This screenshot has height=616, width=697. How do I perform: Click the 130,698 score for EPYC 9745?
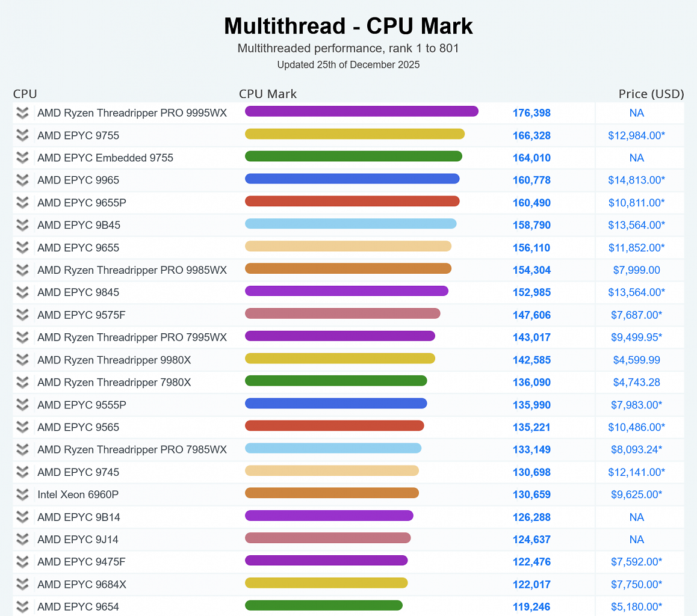[531, 472]
